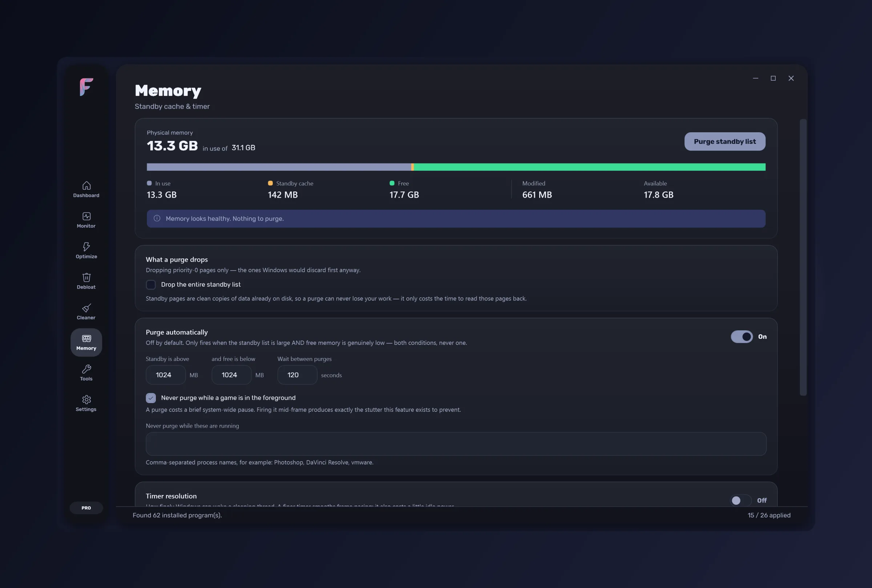Click the app F logo
Viewport: 872px width, 588px height.
pos(86,87)
